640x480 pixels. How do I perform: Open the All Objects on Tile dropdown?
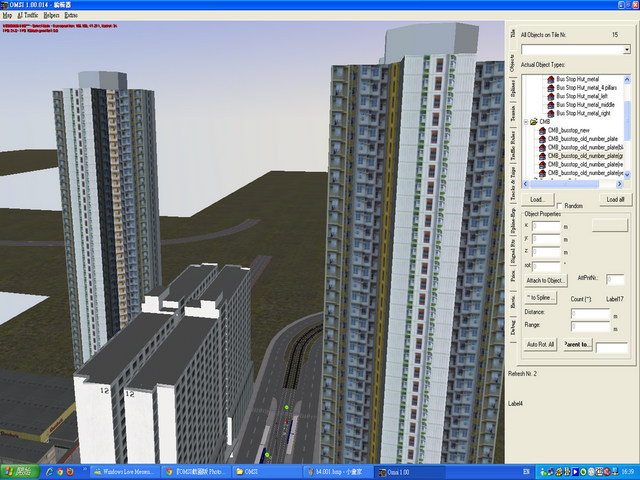(626, 48)
